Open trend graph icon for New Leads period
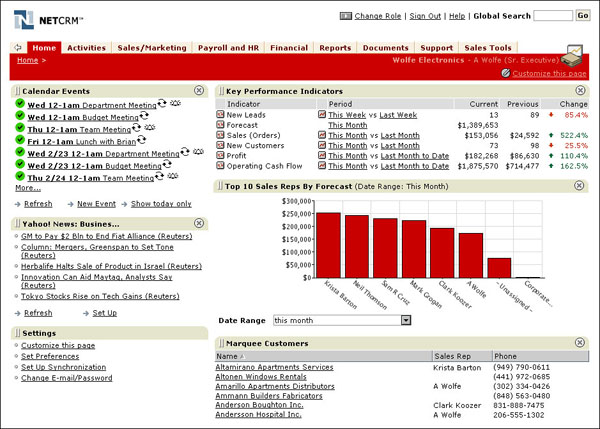 322,114
